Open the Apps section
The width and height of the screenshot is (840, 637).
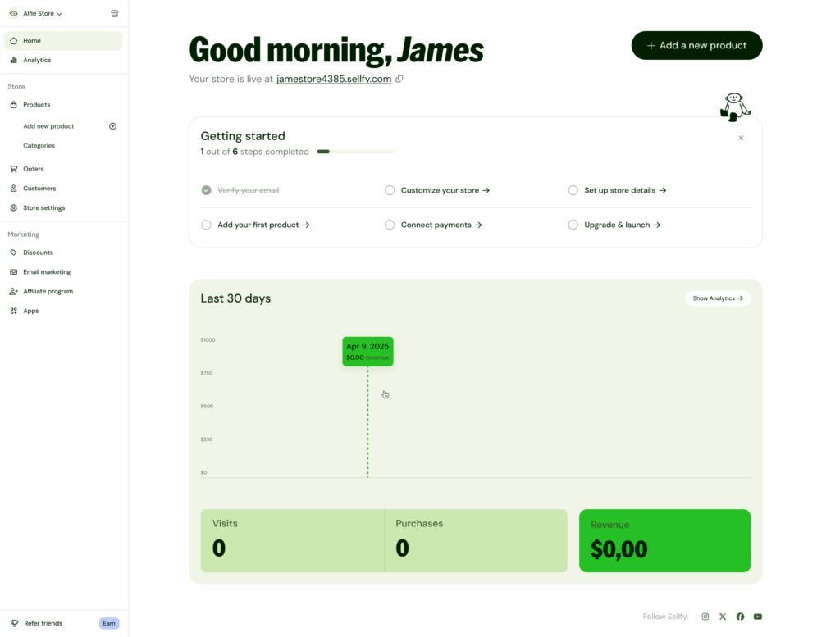coord(30,311)
